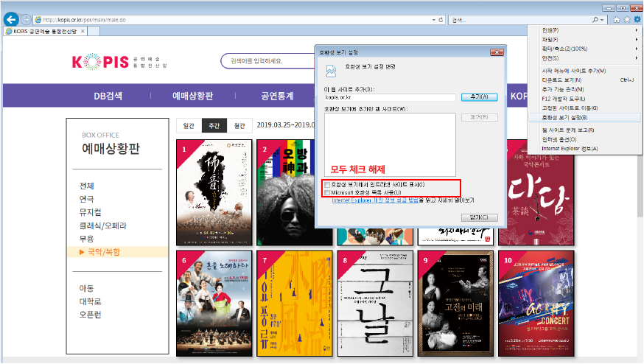The height and width of the screenshot is (364, 644).
Task: Select 대학로 category in sidebar
Action: click(91, 301)
